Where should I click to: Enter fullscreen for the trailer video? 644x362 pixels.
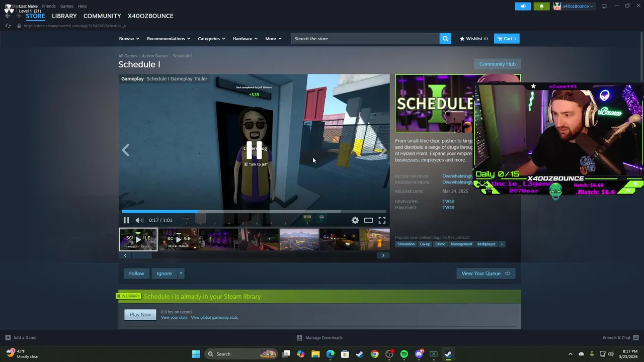click(382, 220)
